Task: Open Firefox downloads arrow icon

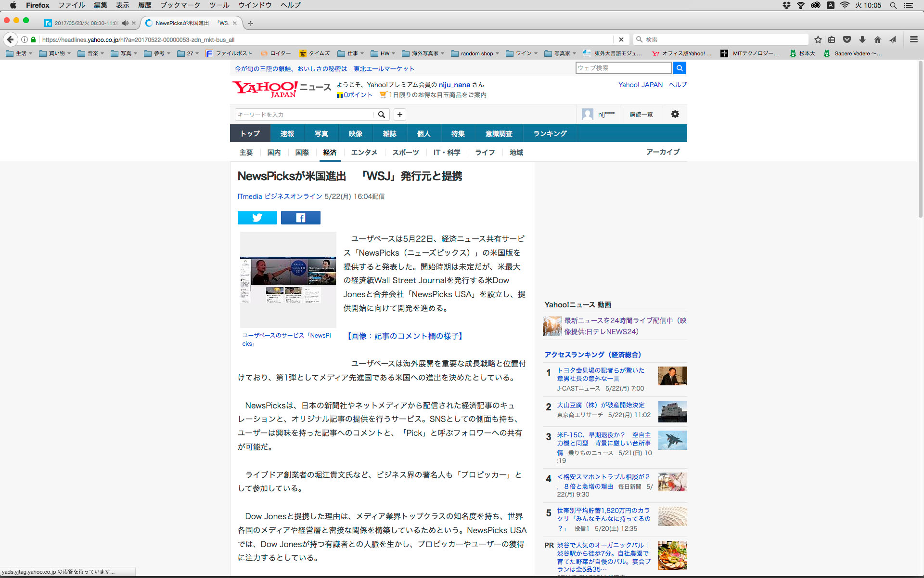Action: point(862,39)
